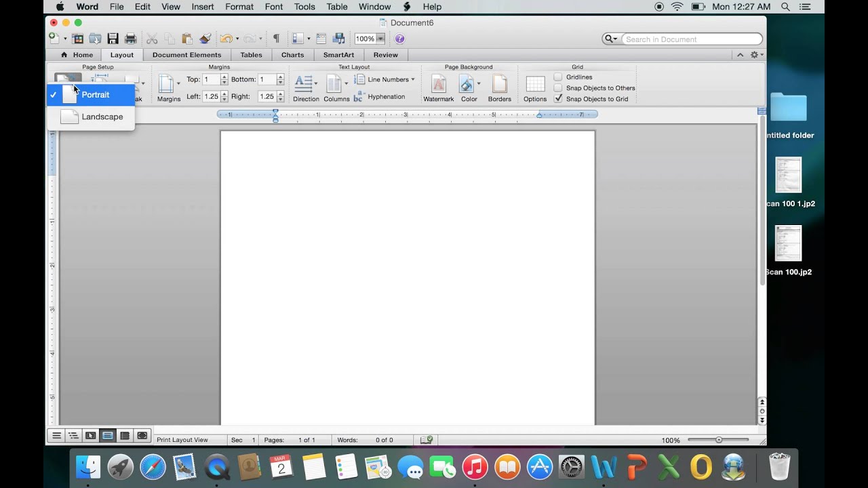
Task: Click the spelling check status icon
Action: (x=426, y=440)
